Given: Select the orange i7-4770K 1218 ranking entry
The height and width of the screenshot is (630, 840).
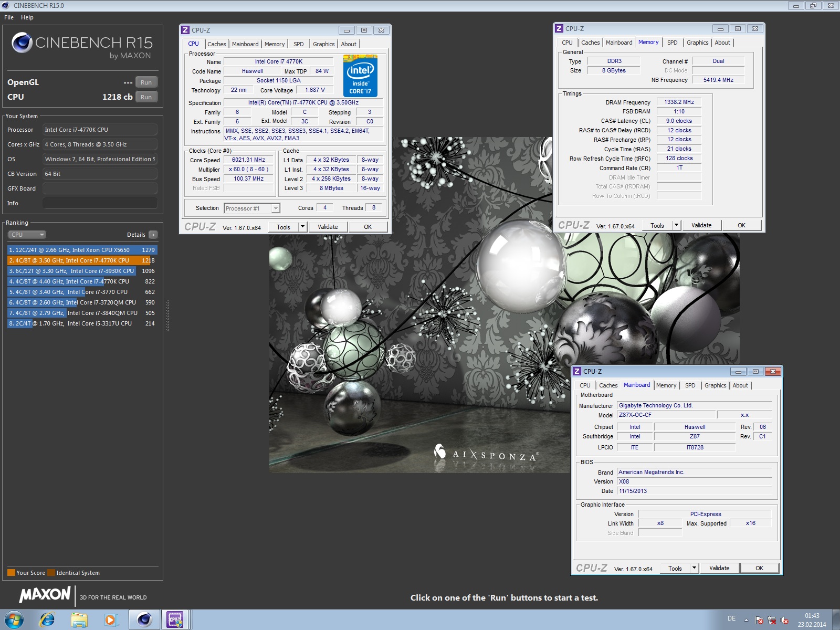Looking at the screenshot, I should [x=82, y=260].
